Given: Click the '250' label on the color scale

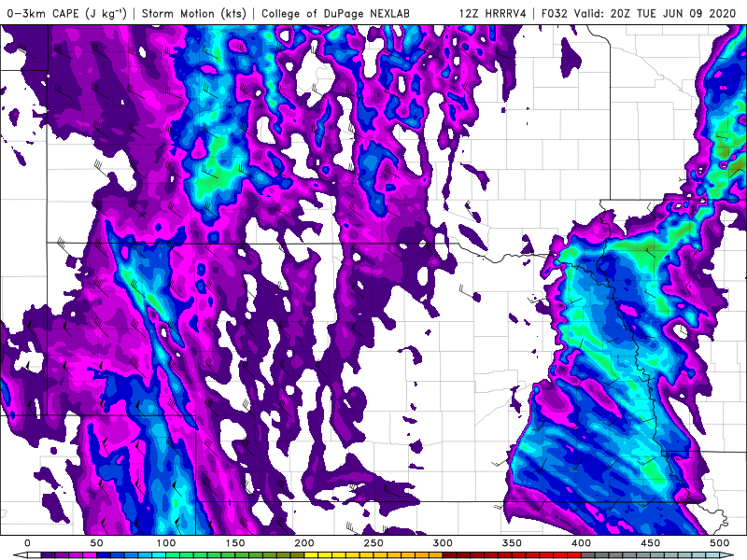Looking at the screenshot, I should (373, 543).
